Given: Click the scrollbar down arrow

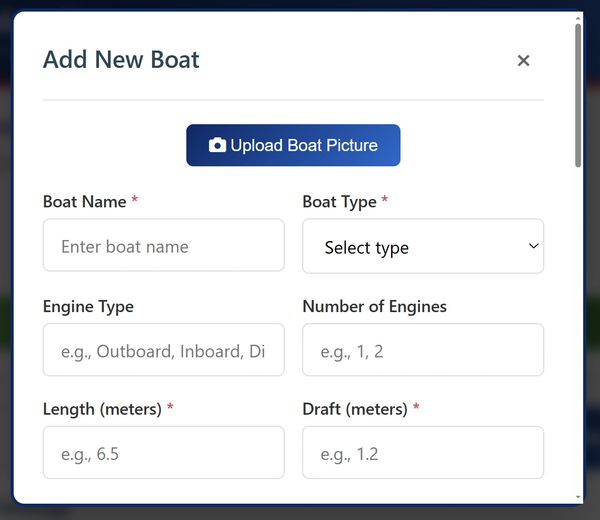Looking at the screenshot, I should coord(578,497).
